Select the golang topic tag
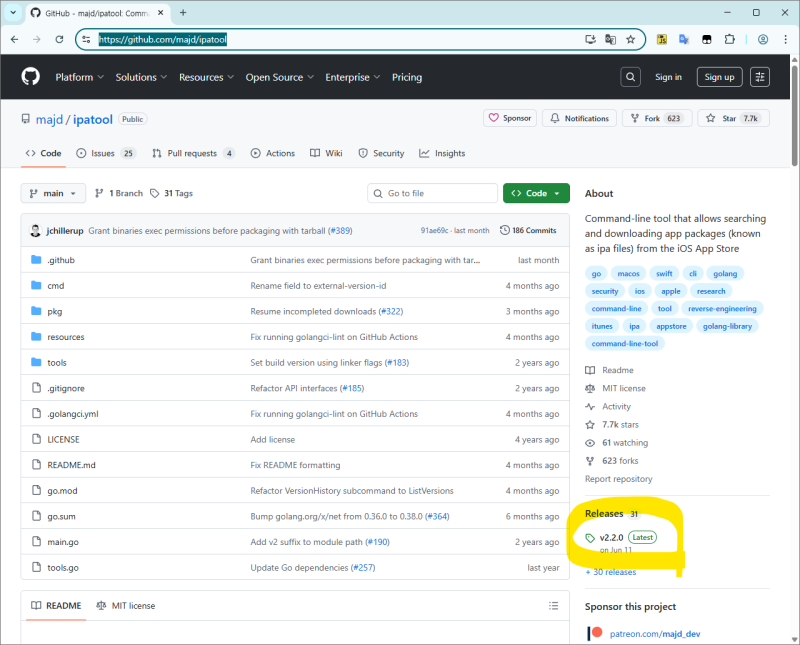 tap(725, 274)
